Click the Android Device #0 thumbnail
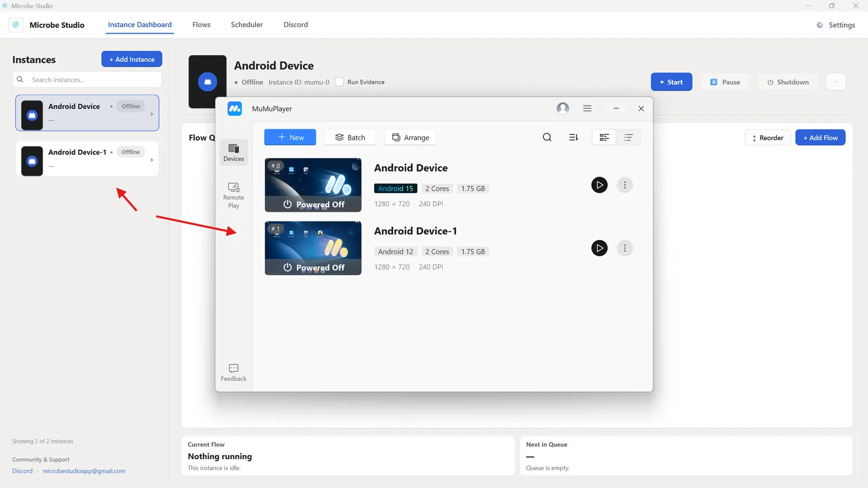 (x=313, y=185)
